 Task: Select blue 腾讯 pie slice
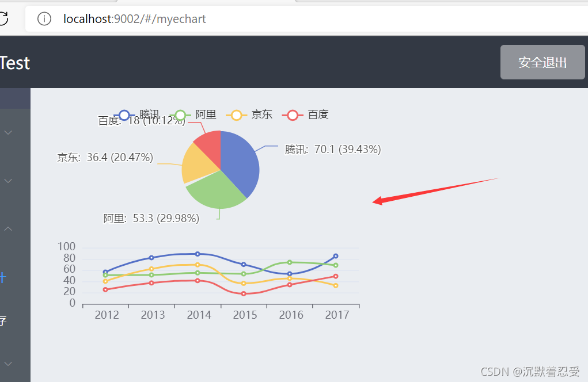click(x=240, y=165)
